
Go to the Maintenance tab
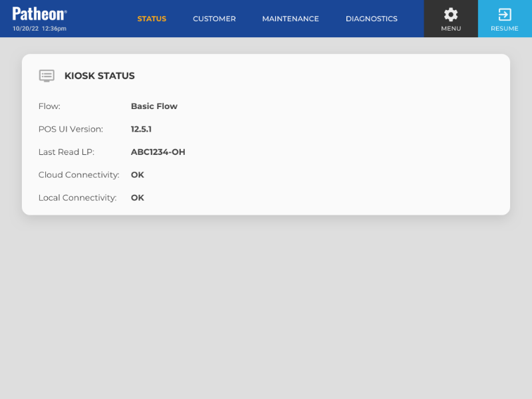pyautogui.click(x=291, y=19)
